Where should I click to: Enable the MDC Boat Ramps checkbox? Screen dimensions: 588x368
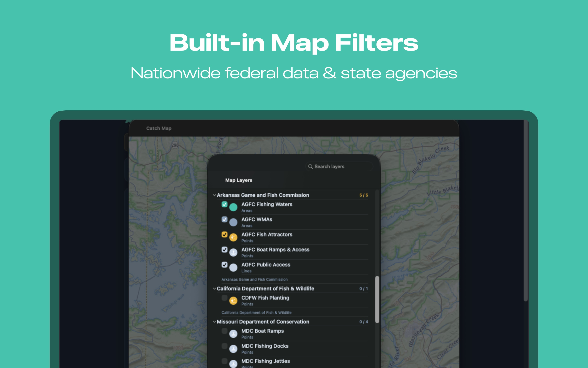coord(225,331)
